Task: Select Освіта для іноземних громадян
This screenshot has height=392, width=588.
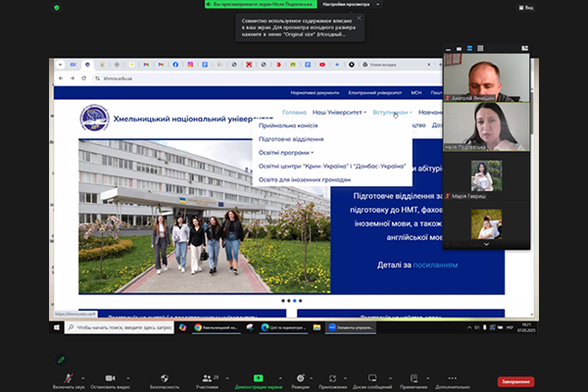Action: (x=305, y=179)
